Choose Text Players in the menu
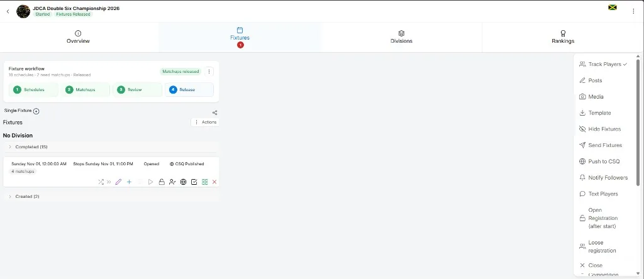The width and height of the screenshot is (644, 279). point(603,194)
